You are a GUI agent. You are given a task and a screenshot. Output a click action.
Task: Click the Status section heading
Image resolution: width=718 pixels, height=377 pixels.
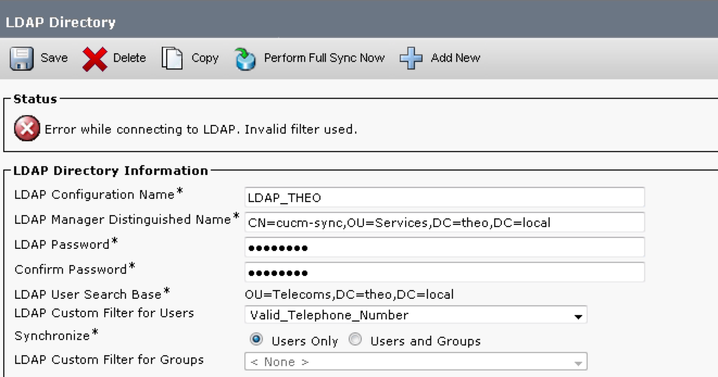pyautogui.click(x=35, y=99)
